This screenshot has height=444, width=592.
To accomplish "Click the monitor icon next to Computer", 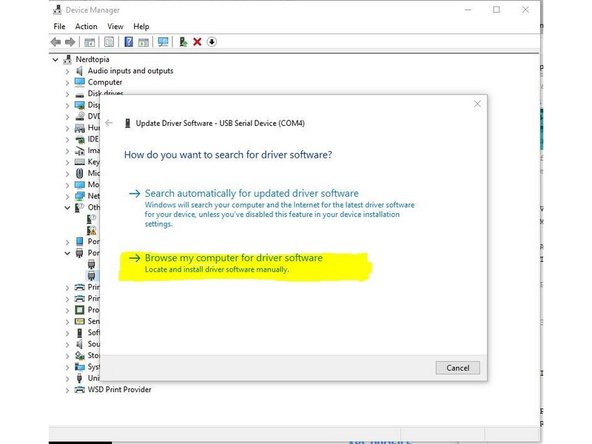I will click(x=80, y=82).
